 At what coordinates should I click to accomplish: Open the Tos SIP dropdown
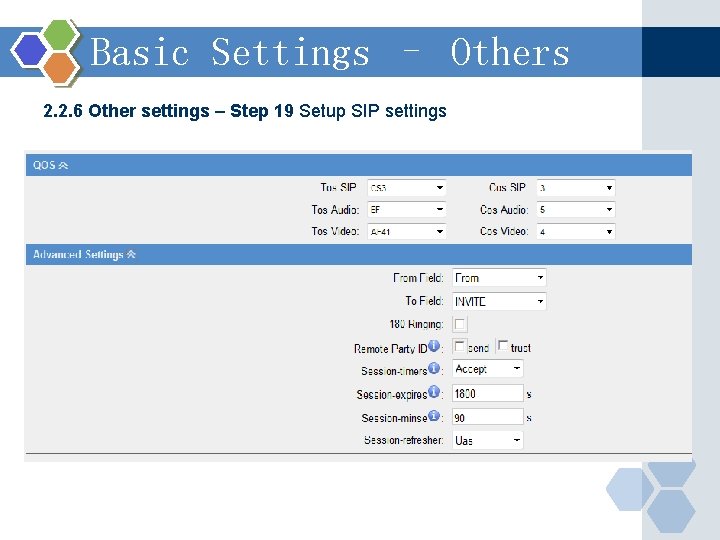coord(406,188)
